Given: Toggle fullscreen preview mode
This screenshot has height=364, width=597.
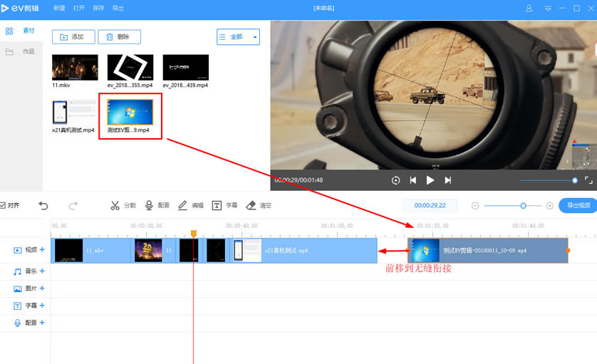Looking at the screenshot, I should (588, 180).
